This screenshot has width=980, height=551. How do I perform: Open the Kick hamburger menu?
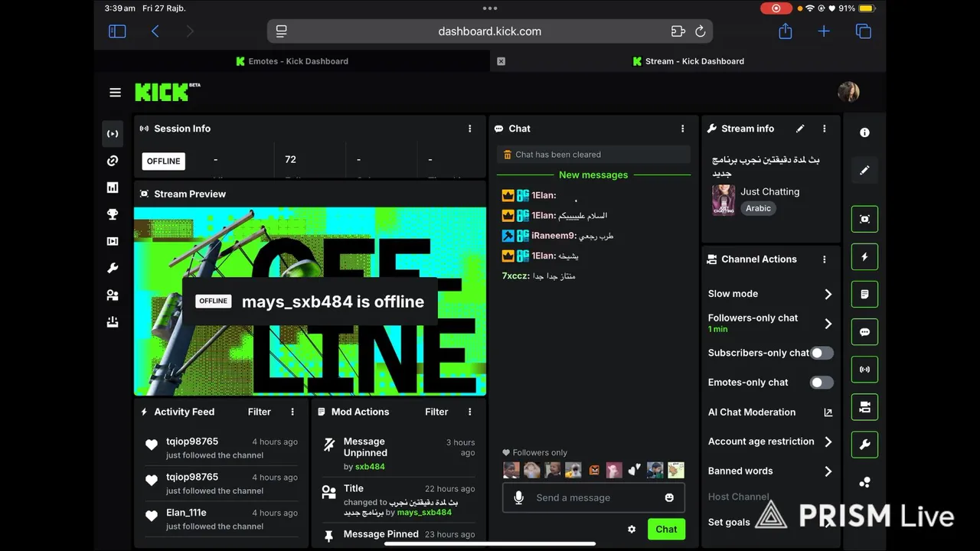pos(115,93)
